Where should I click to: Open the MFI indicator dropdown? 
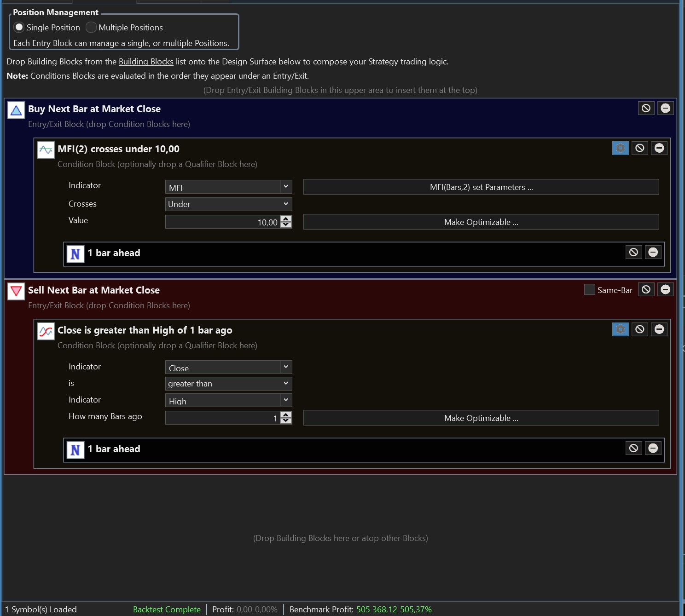pyautogui.click(x=228, y=187)
